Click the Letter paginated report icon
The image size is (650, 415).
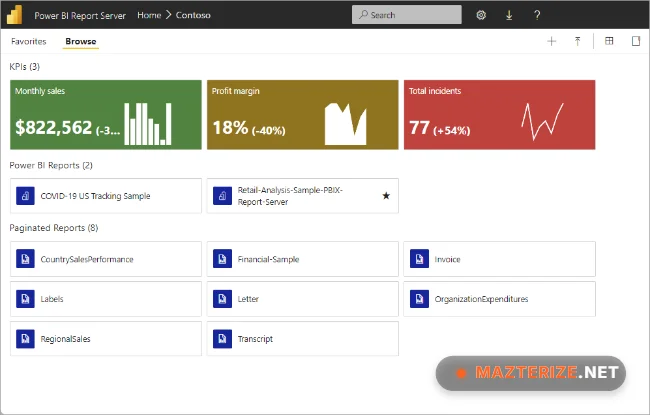(222, 299)
